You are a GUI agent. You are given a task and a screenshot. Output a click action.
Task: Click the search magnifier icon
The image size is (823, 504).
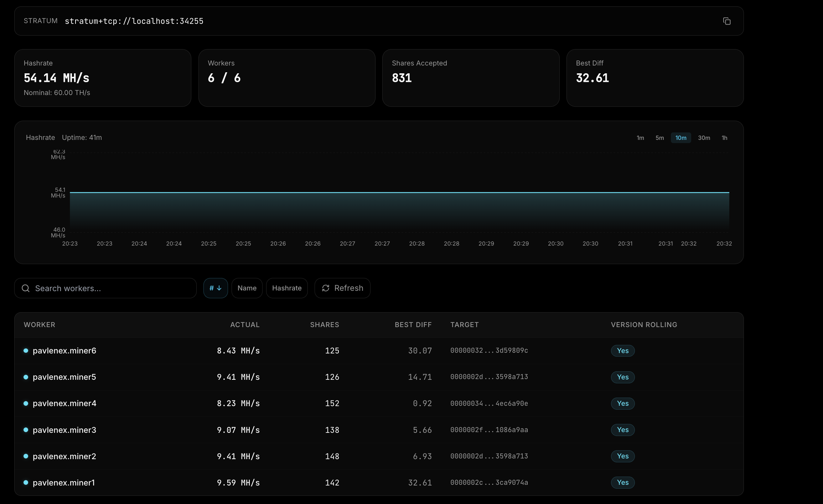click(x=25, y=288)
